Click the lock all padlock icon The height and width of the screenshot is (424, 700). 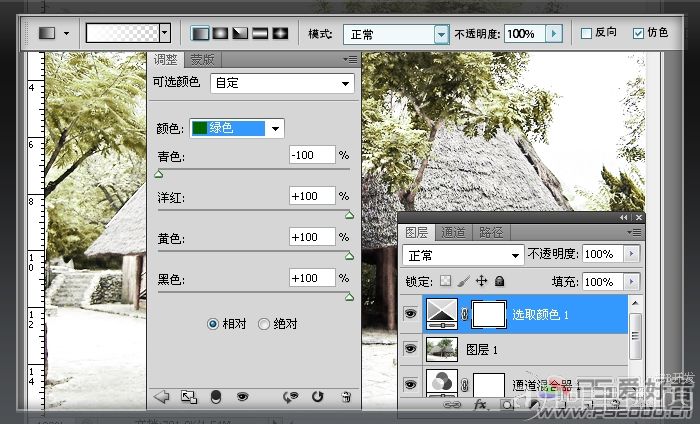click(x=500, y=281)
